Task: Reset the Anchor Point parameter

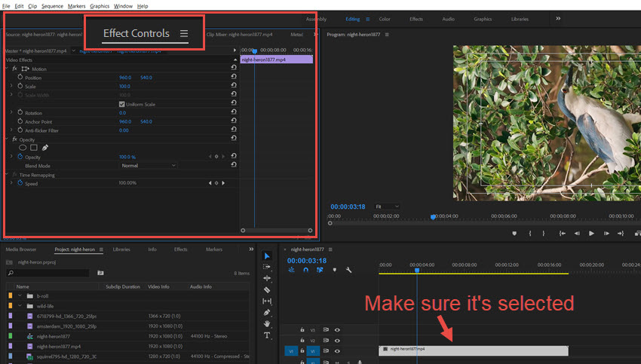Action: coord(234,121)
